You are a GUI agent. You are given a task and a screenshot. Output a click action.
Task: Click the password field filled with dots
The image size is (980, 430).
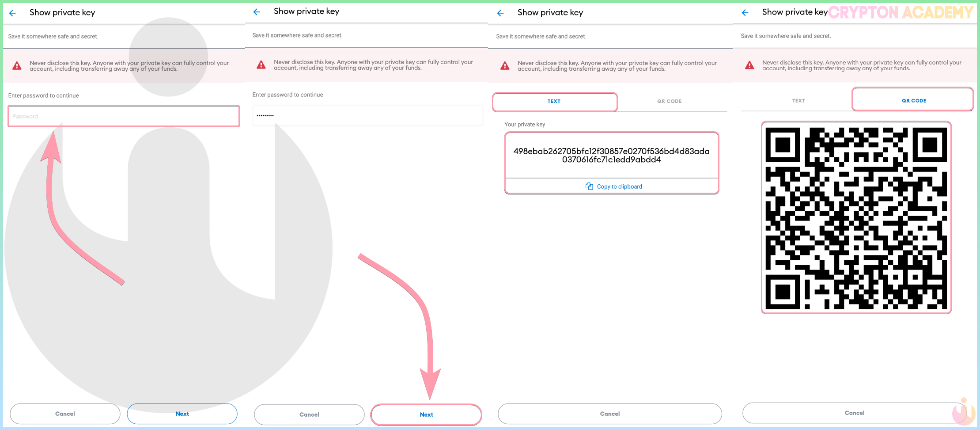367,115
